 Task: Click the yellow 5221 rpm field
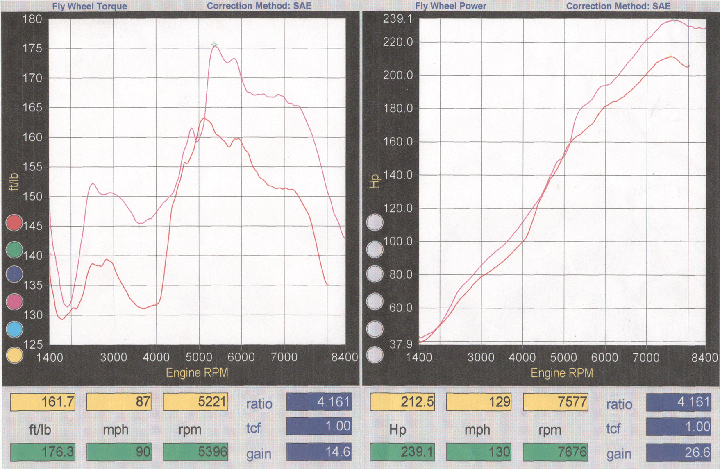pos(197,403)
